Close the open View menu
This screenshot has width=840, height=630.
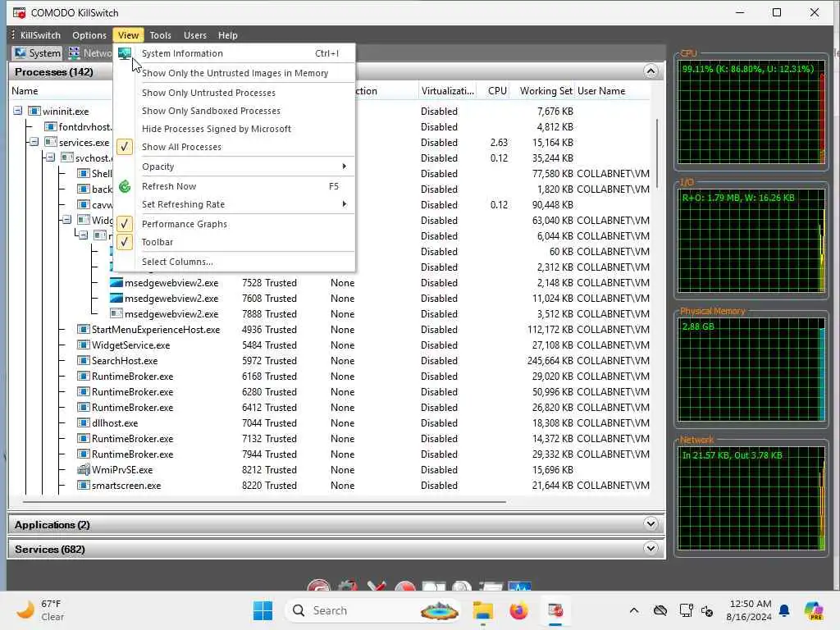coord(128,35)
